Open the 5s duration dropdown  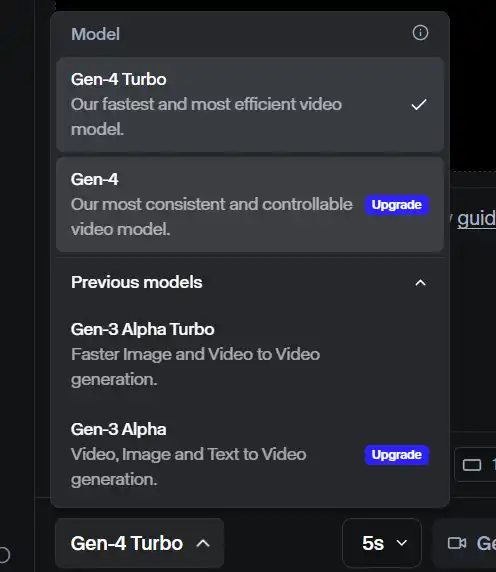(x=382, y=543)
